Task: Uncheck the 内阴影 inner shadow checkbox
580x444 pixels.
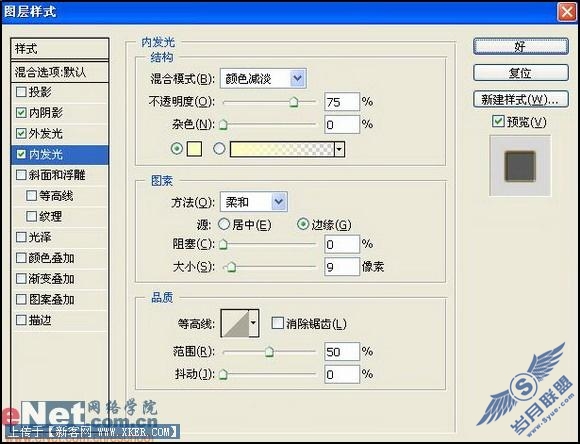Action: [21, 112]
